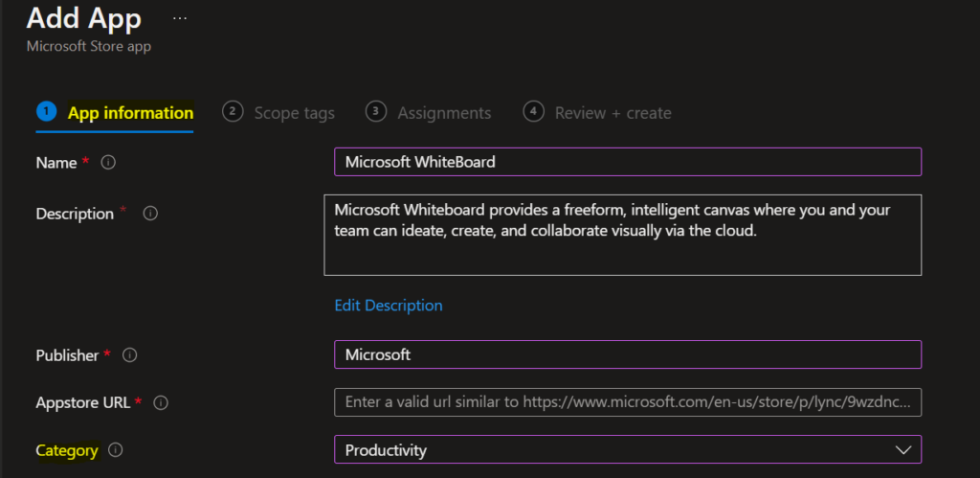Screen dimensions: 980x478
Task: Click the step 4 circle for Review + create
Action: [532, 112]
